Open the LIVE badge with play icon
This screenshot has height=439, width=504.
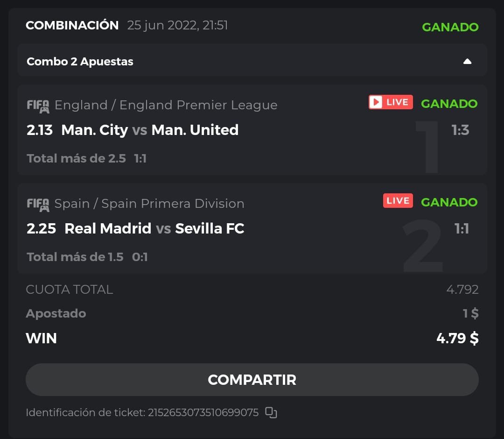pos(391,102)
